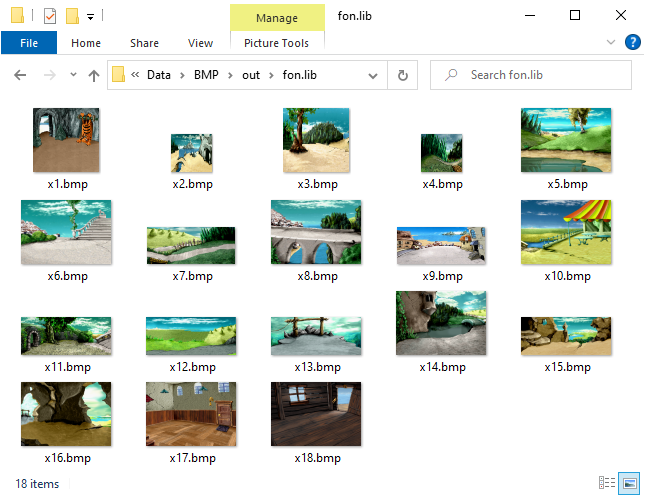Open the address bar history dropdown
This screenshot has height=496, width=645.
[x=373, y=75]
